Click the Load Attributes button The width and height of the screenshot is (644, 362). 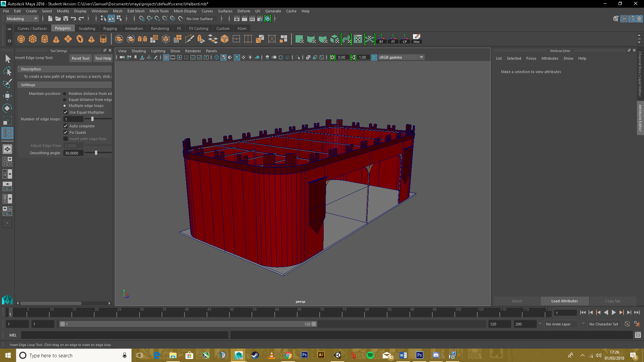point(565,301)
